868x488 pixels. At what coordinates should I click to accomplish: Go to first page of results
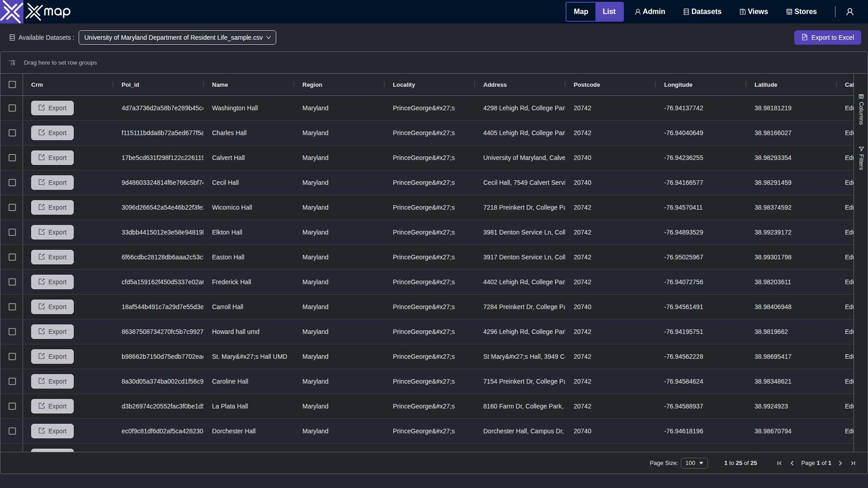[779, 463]
